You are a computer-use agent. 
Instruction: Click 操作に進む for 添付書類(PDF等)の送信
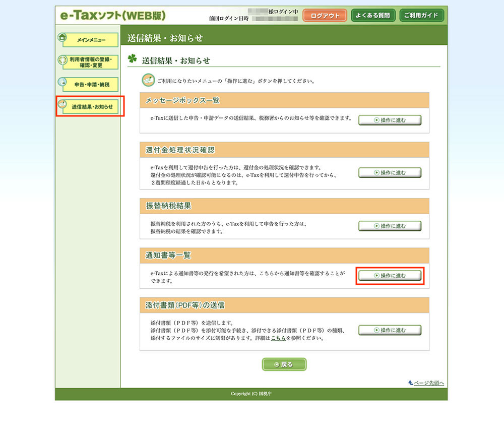(x=390, y=330)
